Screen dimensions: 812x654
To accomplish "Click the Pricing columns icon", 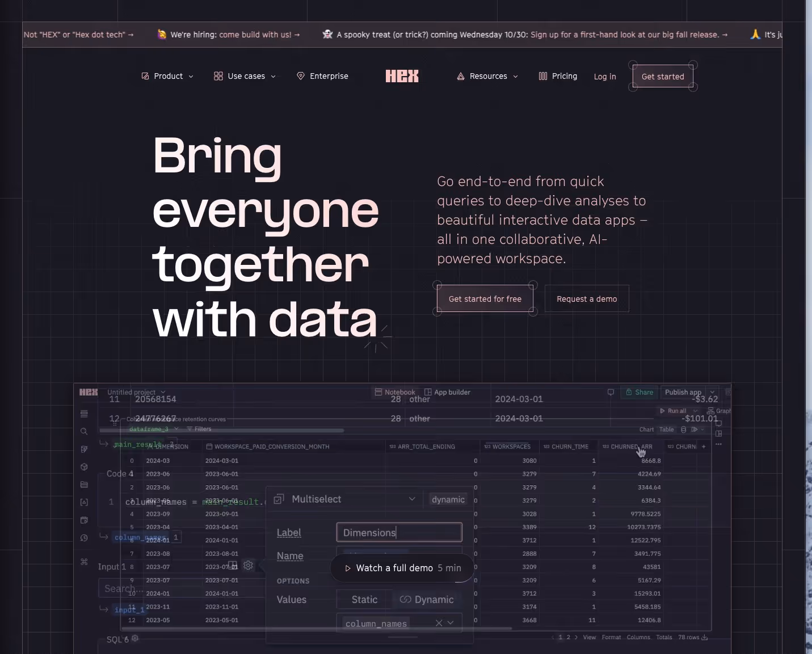I will [x=543, y=76].
